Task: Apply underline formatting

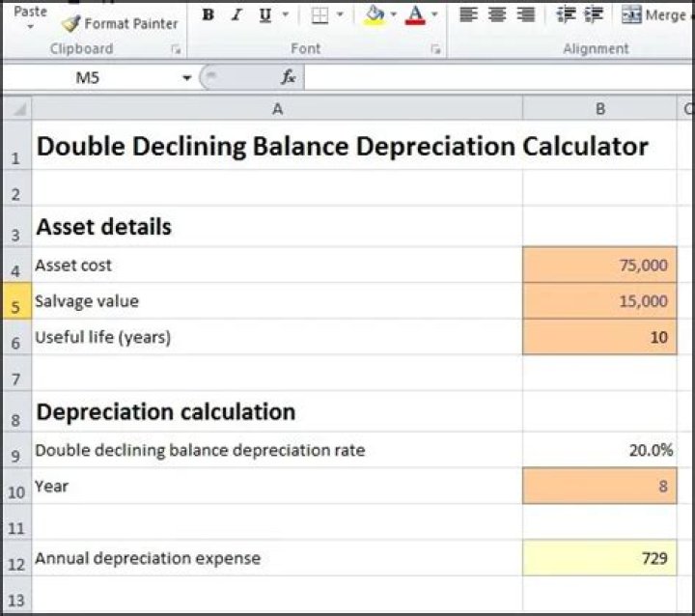Action: (265, 15)
